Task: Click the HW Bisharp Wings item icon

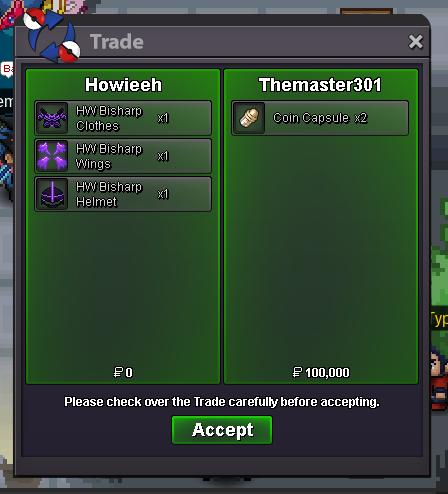Action: pos(52,156)
